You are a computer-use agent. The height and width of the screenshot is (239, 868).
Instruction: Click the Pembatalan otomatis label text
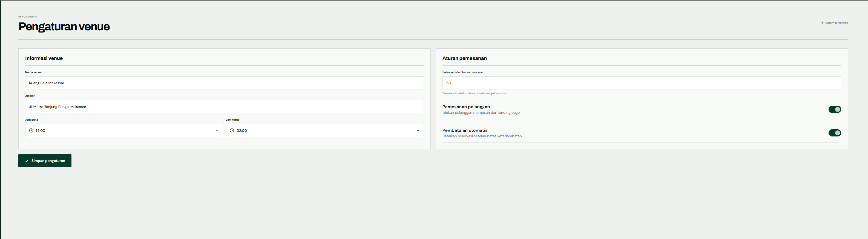(465, 130)
